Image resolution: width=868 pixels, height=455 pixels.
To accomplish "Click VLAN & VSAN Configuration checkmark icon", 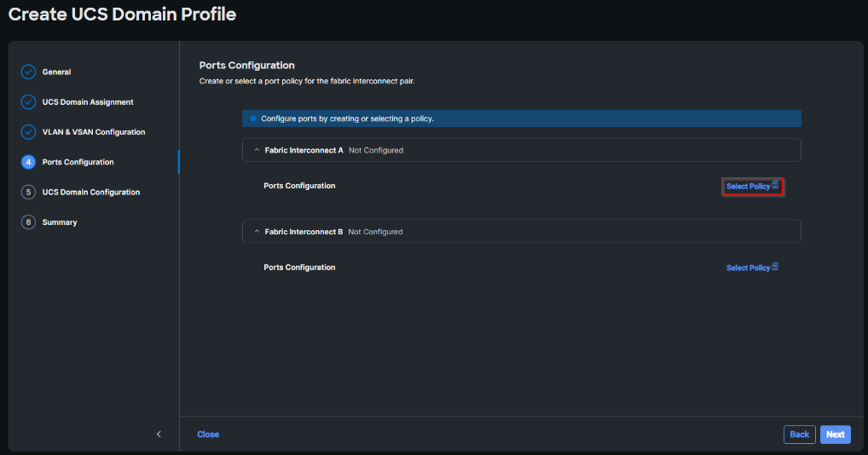I will (x=28, y=132).
